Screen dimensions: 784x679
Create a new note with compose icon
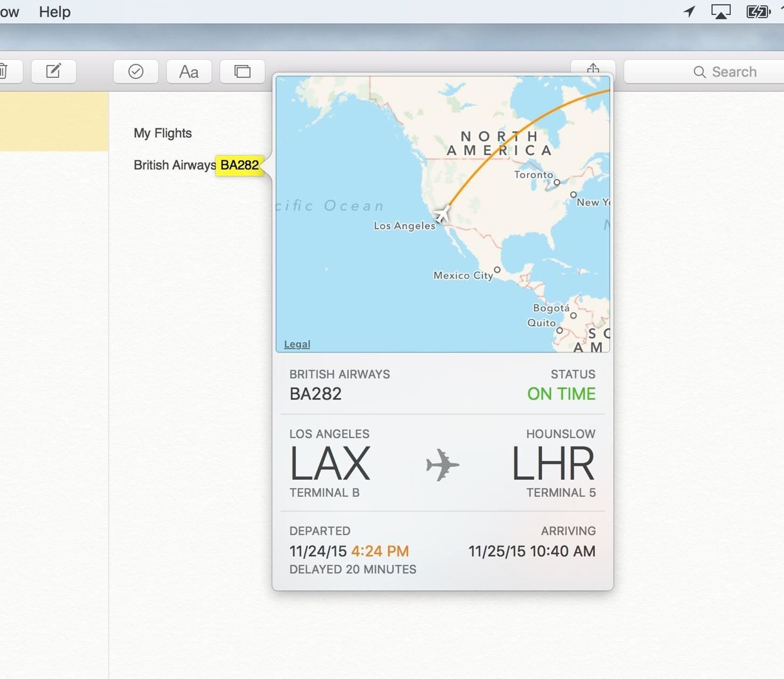54,72
